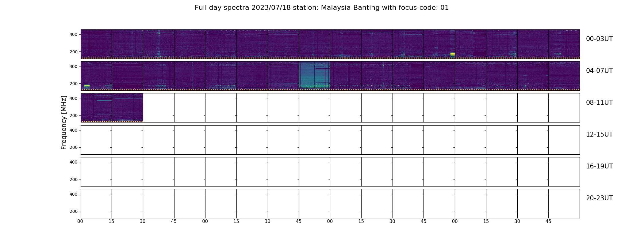The image size is (644, 245).
Task: Click the first '00' tick label on the x-axis
Action: tap(80, 221)
